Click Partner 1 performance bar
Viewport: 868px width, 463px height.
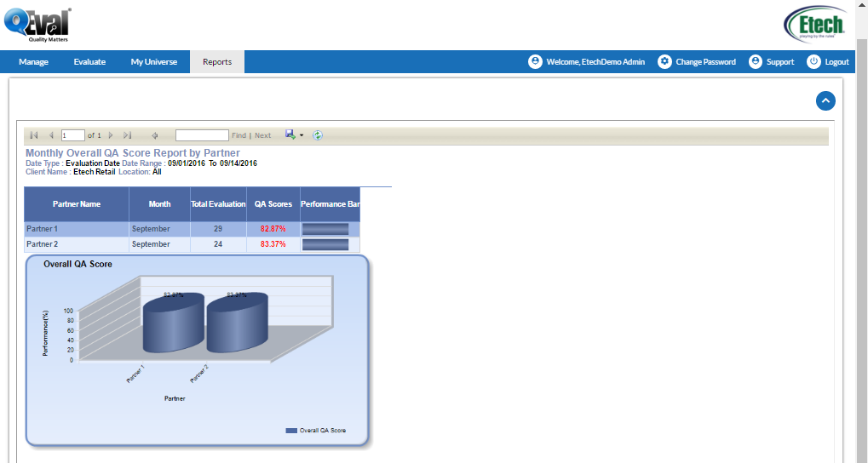[x=325, y=229]
